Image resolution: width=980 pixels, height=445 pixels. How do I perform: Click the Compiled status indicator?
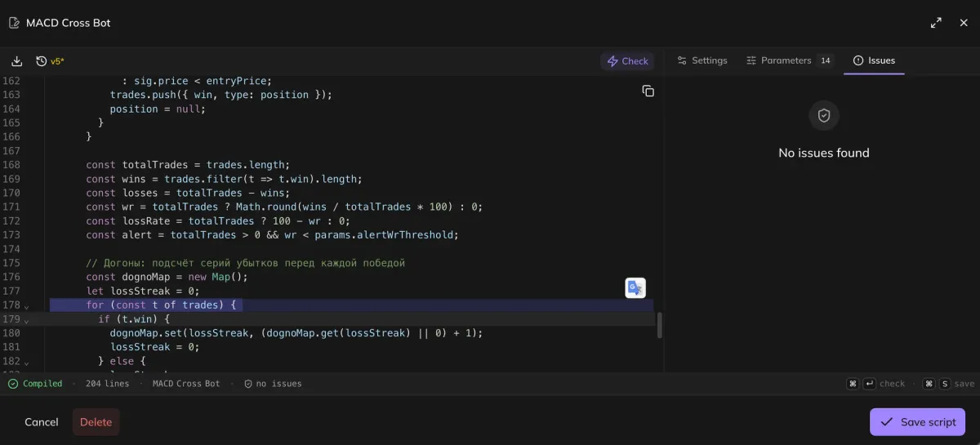coord(35,384)
